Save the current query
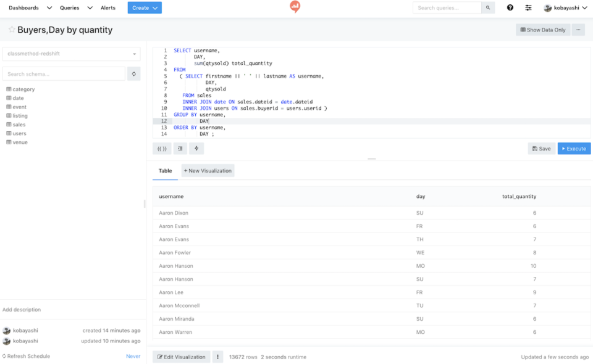593x364 pixels. point(540,148)
